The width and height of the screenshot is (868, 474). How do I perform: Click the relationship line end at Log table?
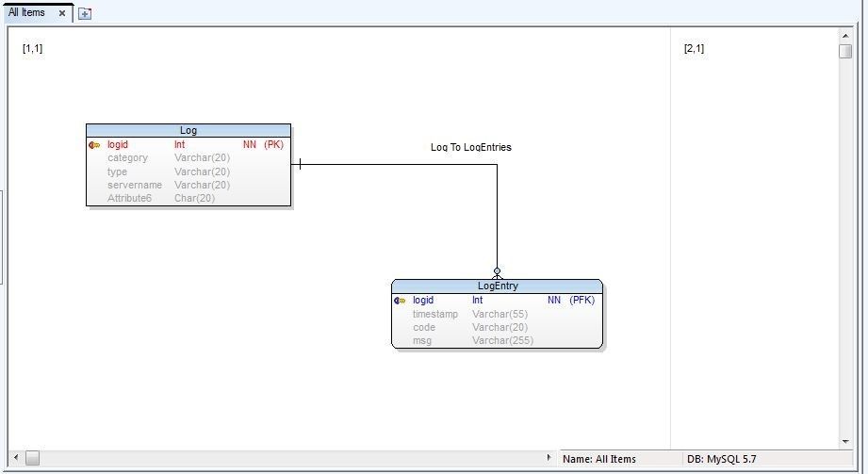point(300,164)
